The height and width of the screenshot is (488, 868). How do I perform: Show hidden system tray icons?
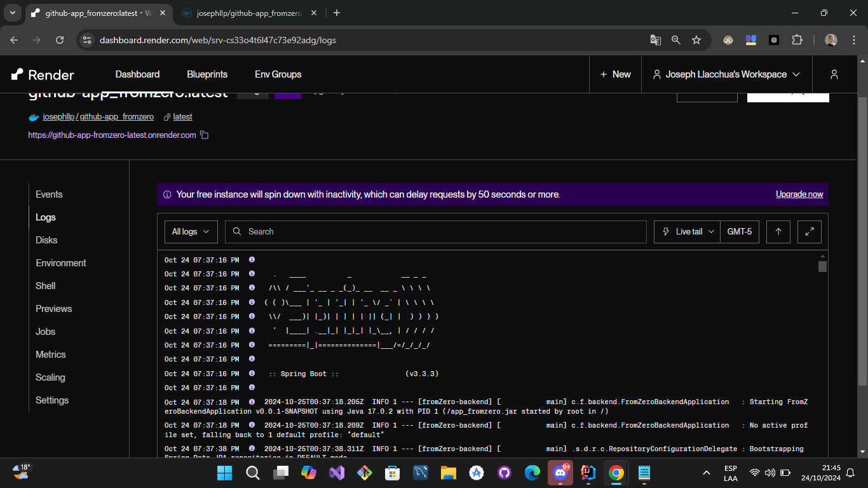[x=706, y=473]
